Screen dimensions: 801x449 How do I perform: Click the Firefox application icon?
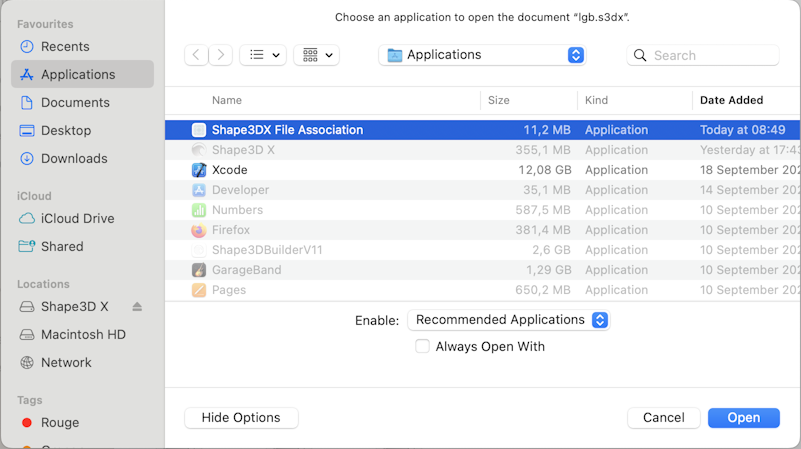pyautogui.click(x=199, y=230)
